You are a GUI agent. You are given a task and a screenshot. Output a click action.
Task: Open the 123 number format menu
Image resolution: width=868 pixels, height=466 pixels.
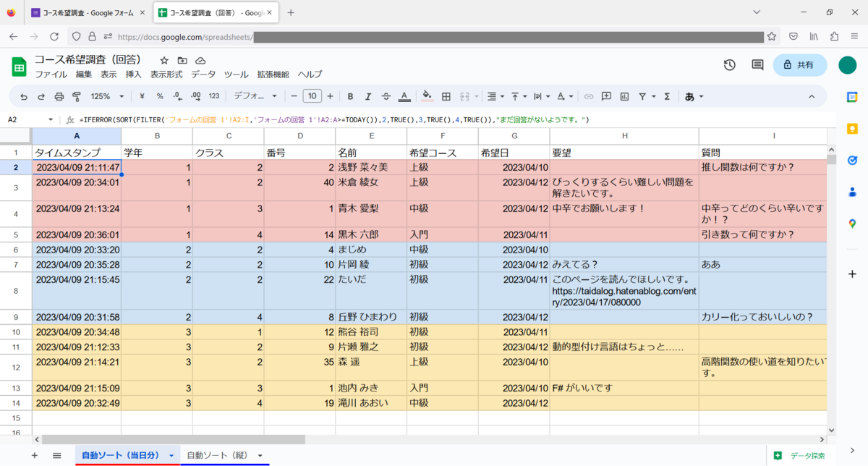pyautogui.click(x=214, y=96)
